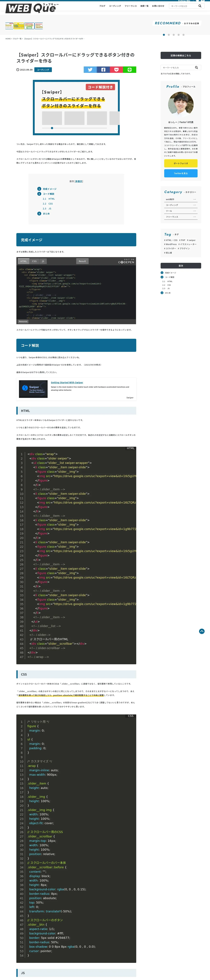Show the Result tab in CodePen embed
The height and width of the screenshot is (980, 210).
82,261
